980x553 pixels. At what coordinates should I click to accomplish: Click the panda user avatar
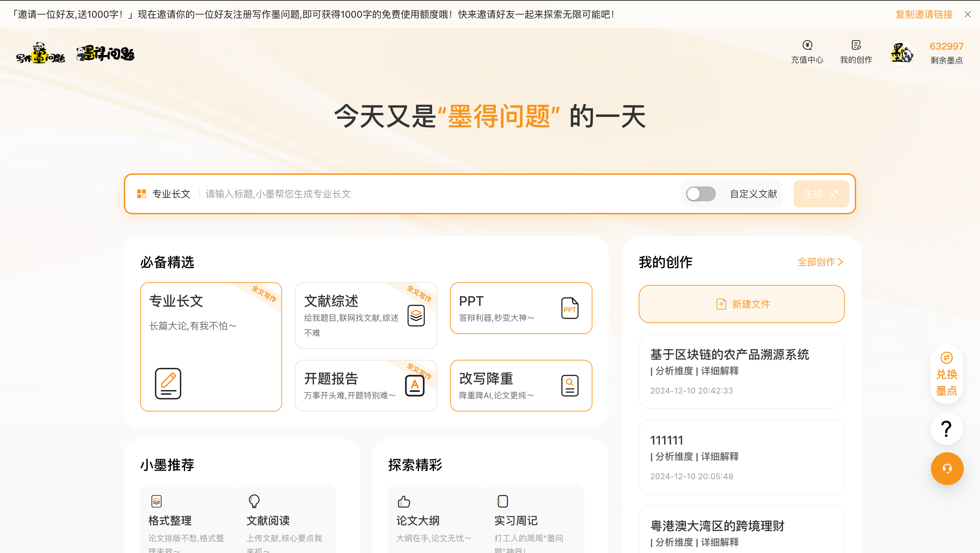901,53
